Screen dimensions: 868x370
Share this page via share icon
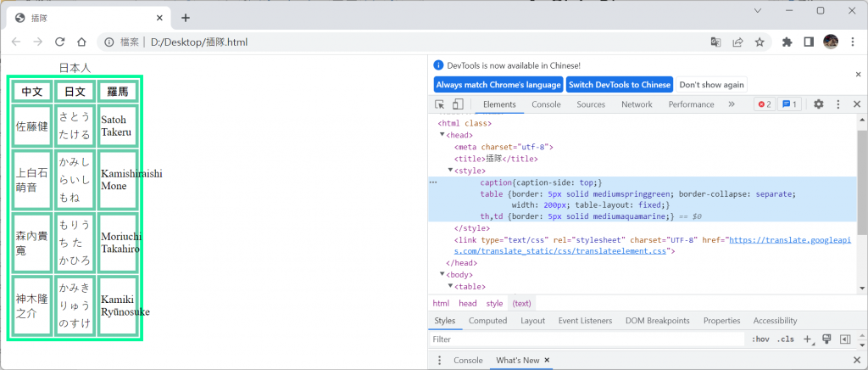pos(737,42)
